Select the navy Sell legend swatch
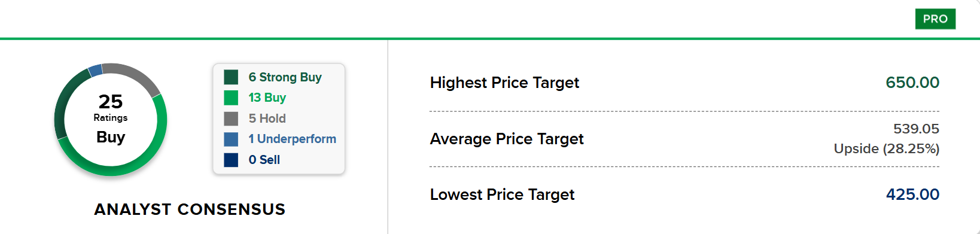This screenshot has width=980, height=234. [x=231, y=160]
